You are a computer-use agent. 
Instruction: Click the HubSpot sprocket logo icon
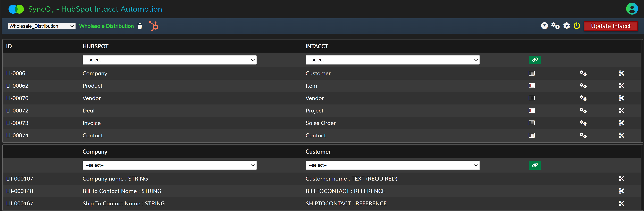tap(154, 26)
